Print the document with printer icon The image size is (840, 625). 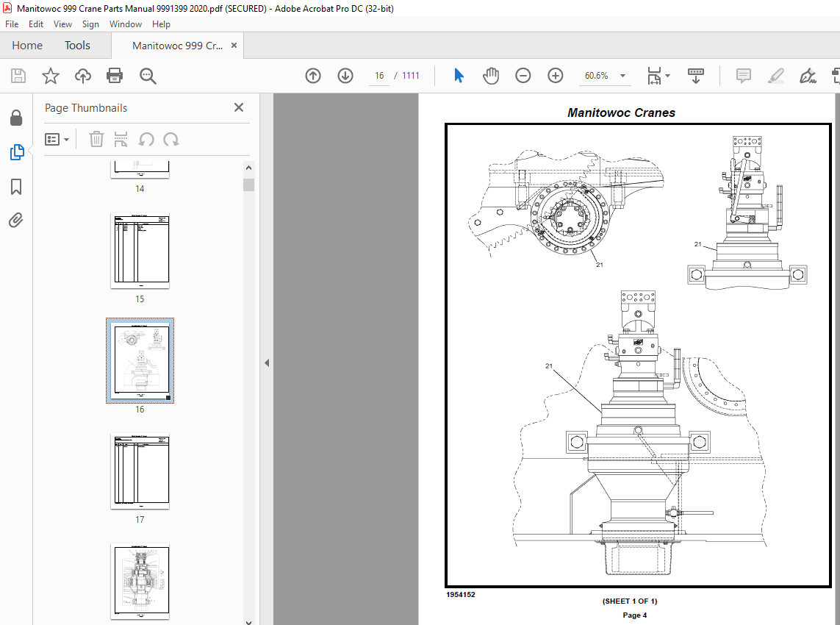[x=115, y=76]
